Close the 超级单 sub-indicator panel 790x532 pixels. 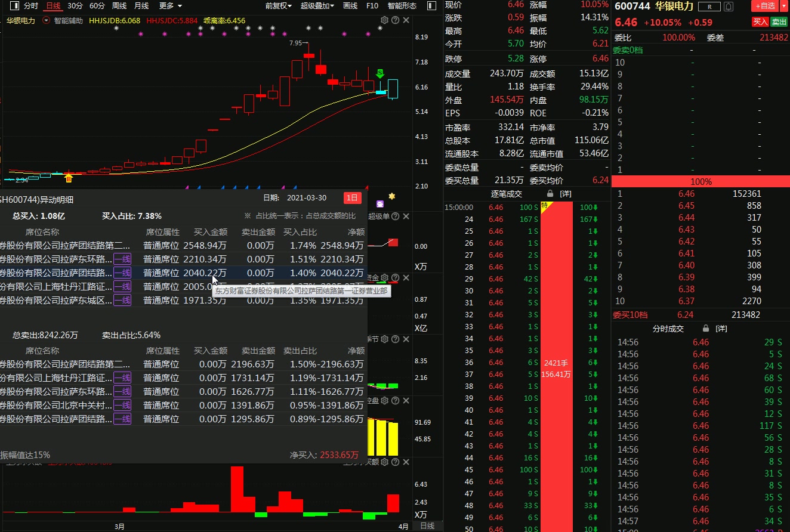[406, 216]
